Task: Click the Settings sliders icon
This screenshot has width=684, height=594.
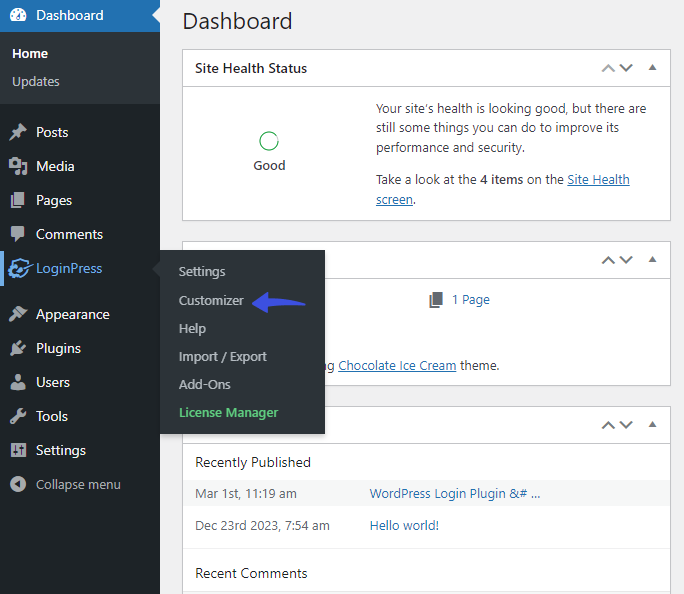Action: [18, 450]
